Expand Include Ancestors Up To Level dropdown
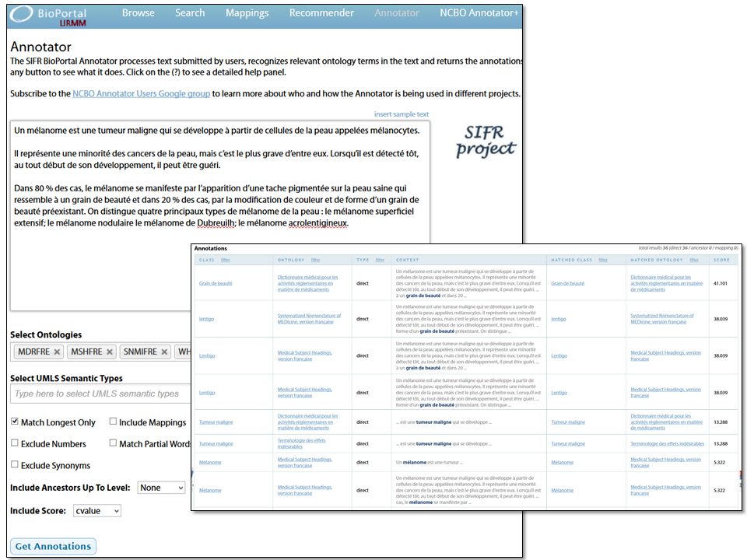 161,488
